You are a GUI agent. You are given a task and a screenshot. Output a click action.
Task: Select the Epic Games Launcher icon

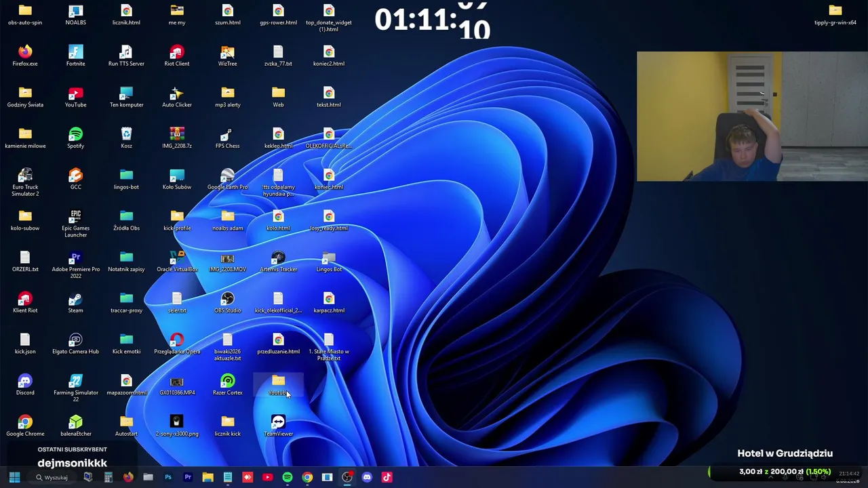pos(75,224)
